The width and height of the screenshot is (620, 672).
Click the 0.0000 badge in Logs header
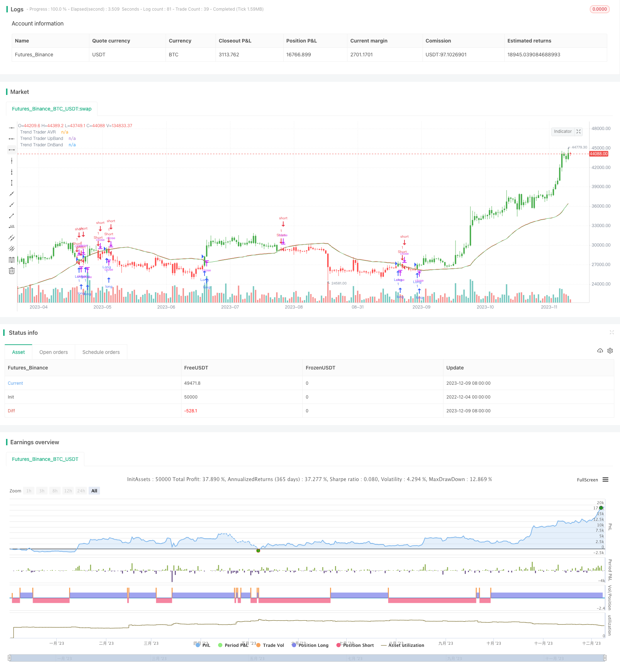point(599,9)
